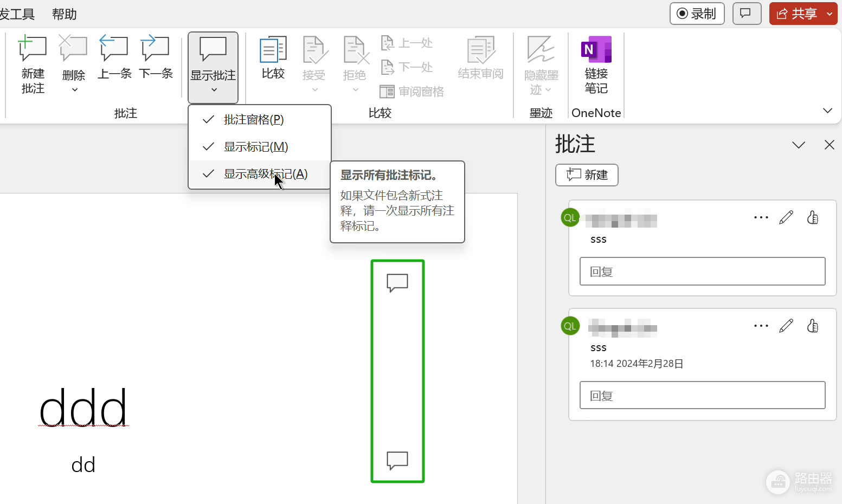Click the Hide Ink (隐藏墨迹) icon
Image resolution: width=842 pixels, height=504 pixels.
pyautogui.click(x=541, y=50)
